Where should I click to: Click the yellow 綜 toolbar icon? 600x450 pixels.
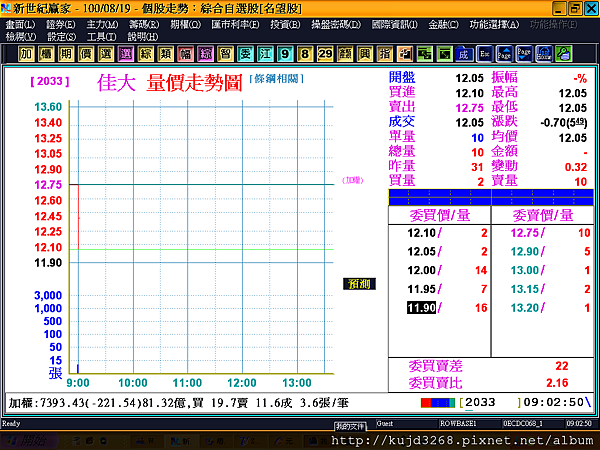coord(145,54)
